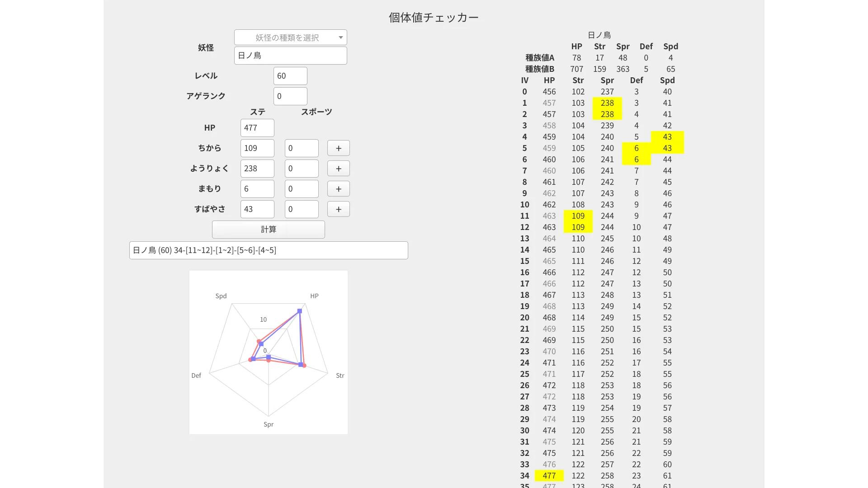Click the すばやさ stat input showing 43
Viewport: 868px width, 488px height.
[x=257, y=209]
